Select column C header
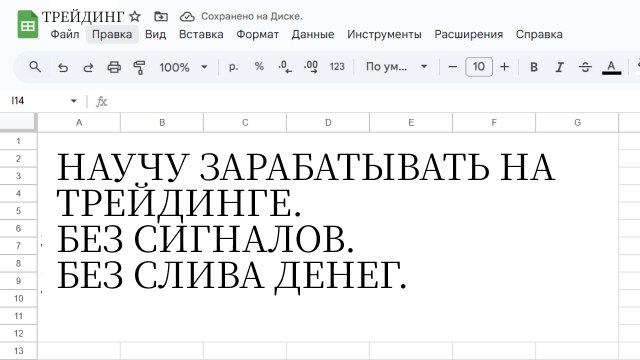 [x=245, y=122]
